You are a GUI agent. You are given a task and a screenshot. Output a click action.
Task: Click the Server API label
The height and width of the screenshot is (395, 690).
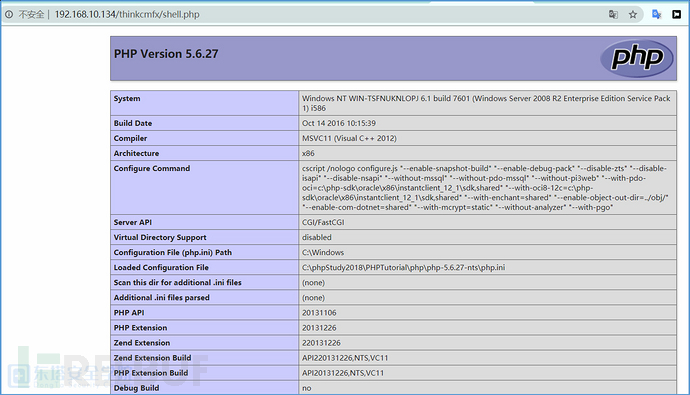[x=132, y=222]
